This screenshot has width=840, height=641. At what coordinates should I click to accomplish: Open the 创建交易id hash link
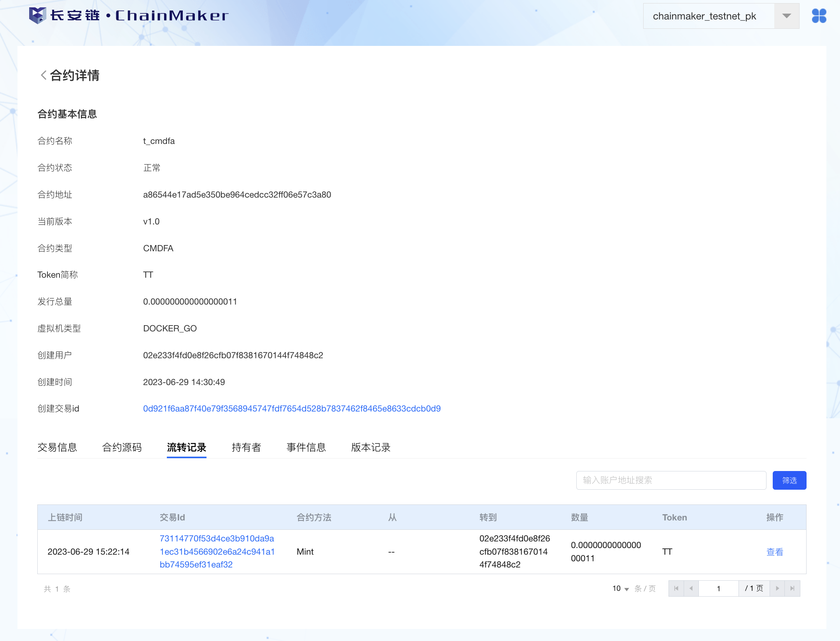pyautogui.click(x=292, y=408)
